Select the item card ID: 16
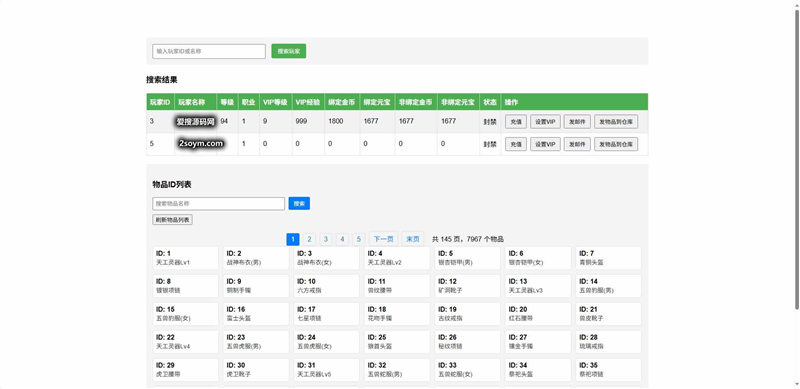800x389 pixels. [256, 314]
